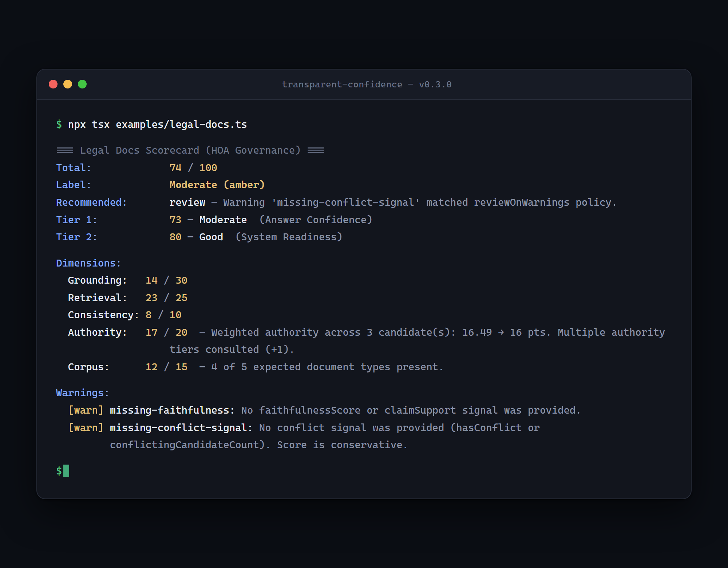This screenshot has width=728, height=568.
Task: Click the Legal Docs Scorecard header line
Action: click(190, 150)
